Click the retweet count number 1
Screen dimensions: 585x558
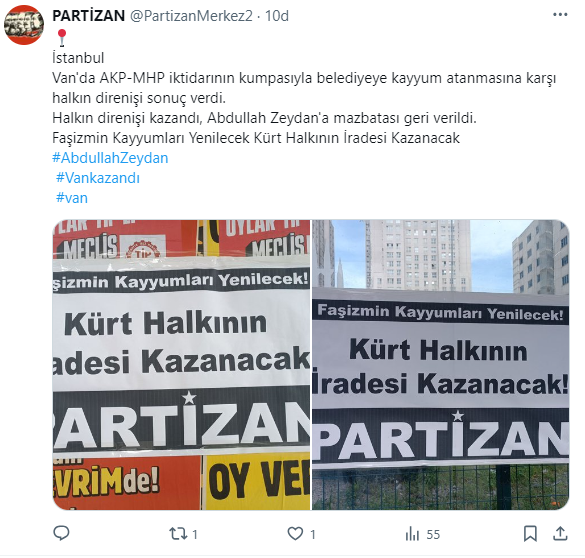coord(195,535)
